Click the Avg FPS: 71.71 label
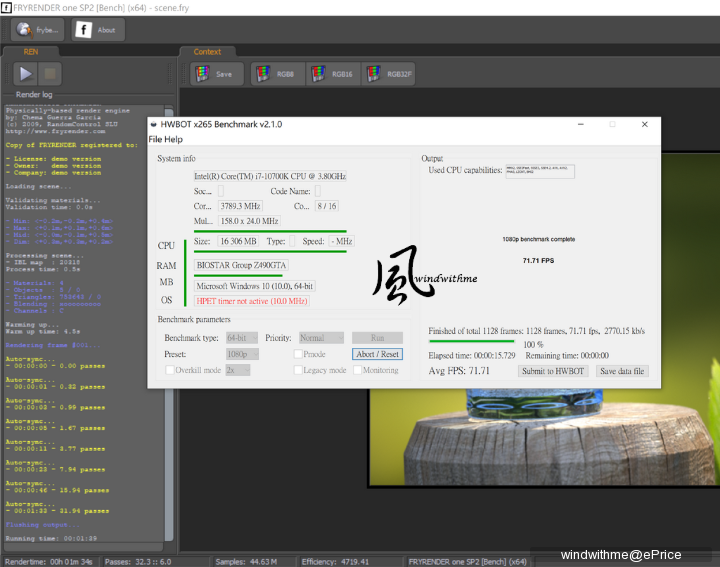This screenshot has height=567, width=720. pos(459,371)
